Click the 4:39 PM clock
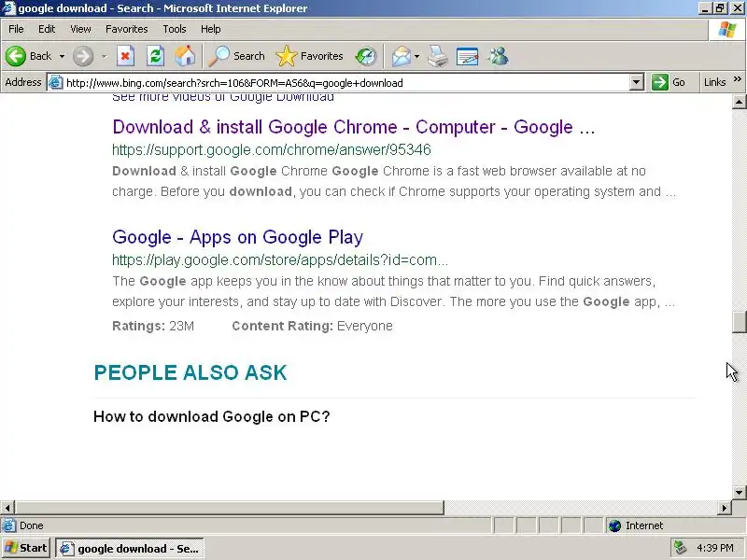747x560 pixels. 714,548
